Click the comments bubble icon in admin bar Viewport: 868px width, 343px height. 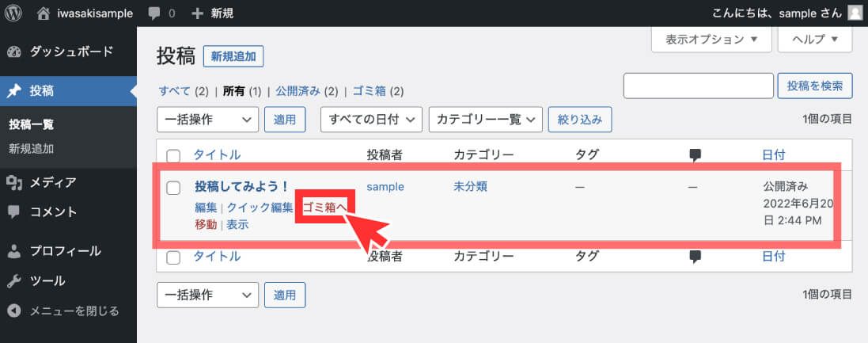tap(154, 13)
